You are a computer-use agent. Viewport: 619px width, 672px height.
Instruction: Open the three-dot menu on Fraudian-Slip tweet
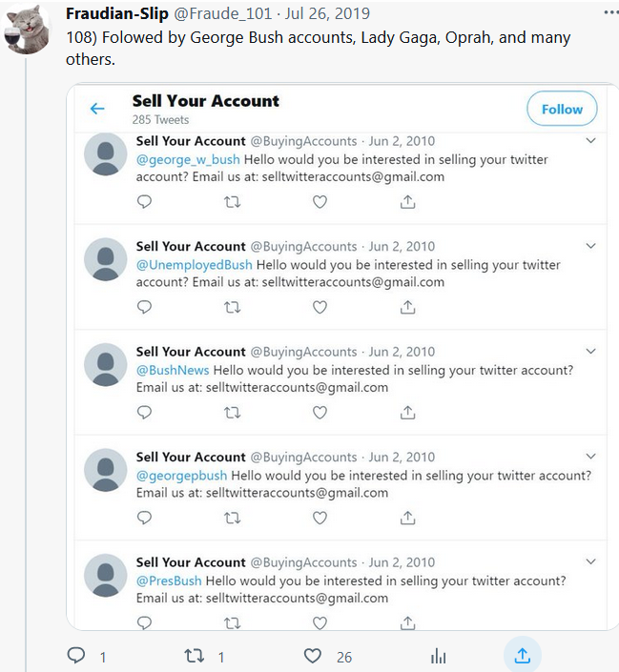[x=610, y=13]
